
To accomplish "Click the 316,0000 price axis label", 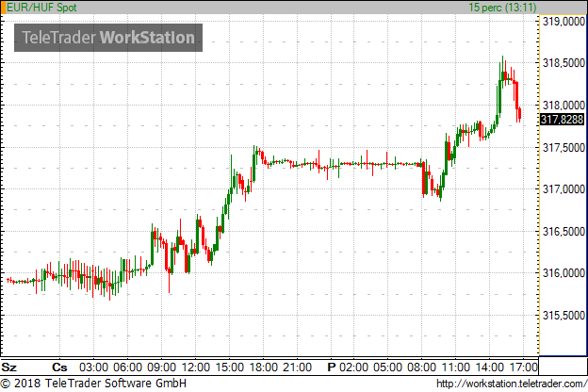I will [563, 273].
